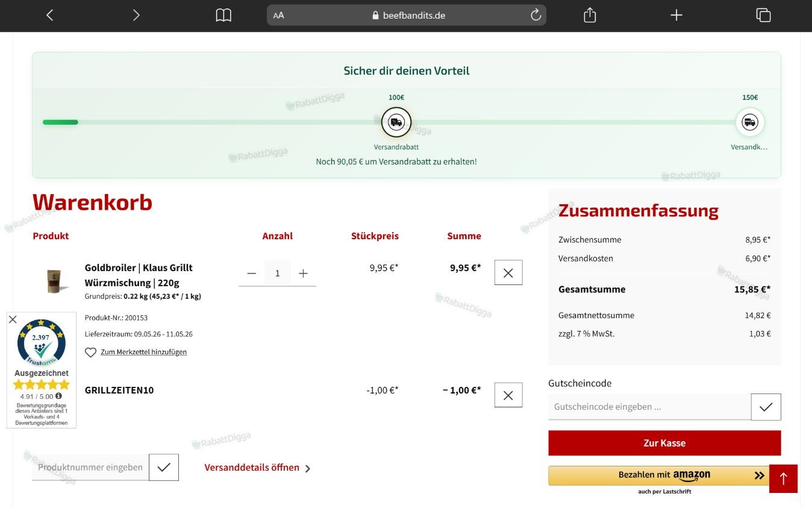Go forward with the browser forward arrow
The width and height of the screenshot is (812, 508).
(136, 15)
